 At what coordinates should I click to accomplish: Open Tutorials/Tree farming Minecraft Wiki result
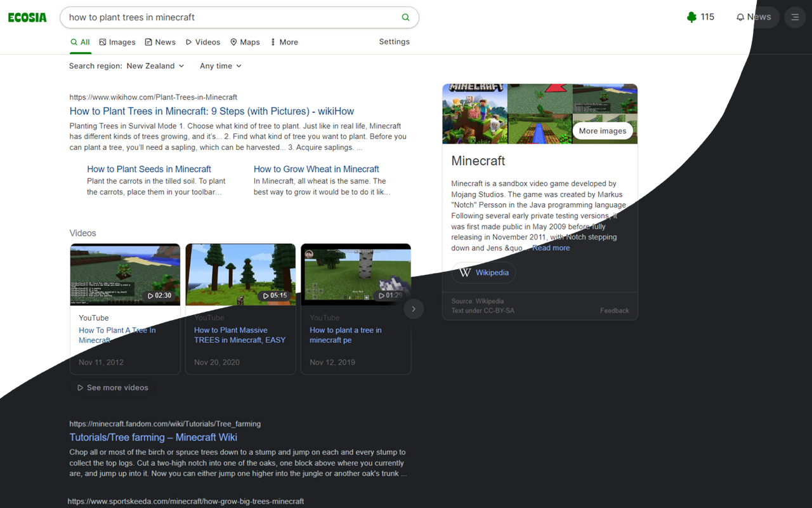click(x=154, y=438)
